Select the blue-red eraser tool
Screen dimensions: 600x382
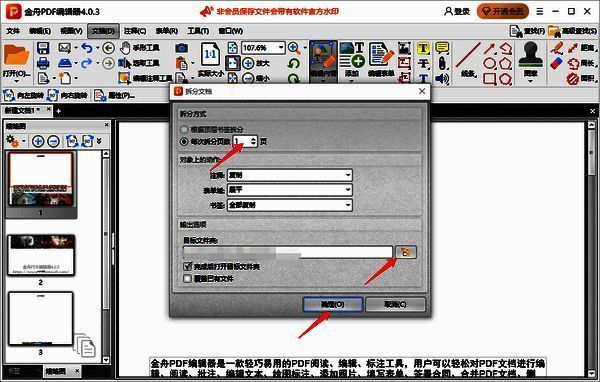click(557, 64)
